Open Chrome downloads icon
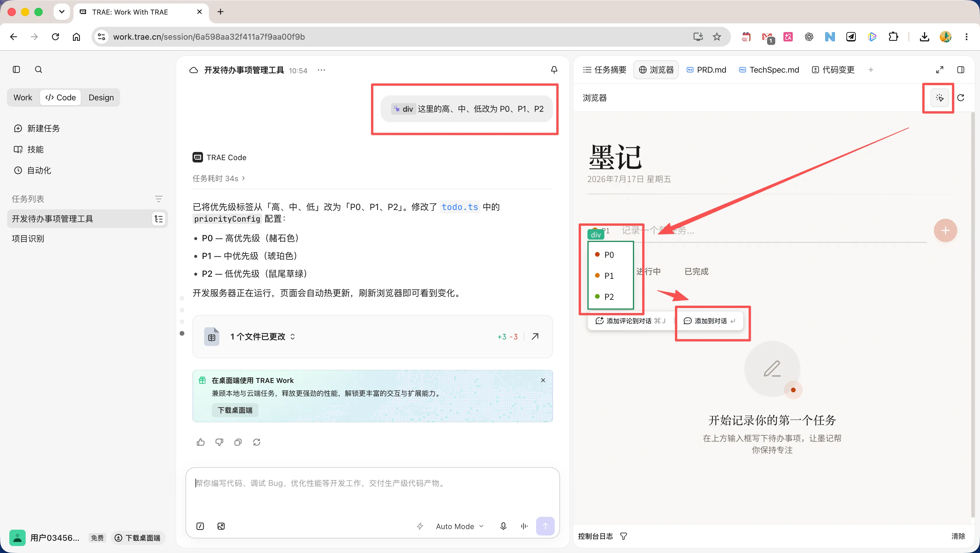980x553 pixels. [x=925, y=37]
